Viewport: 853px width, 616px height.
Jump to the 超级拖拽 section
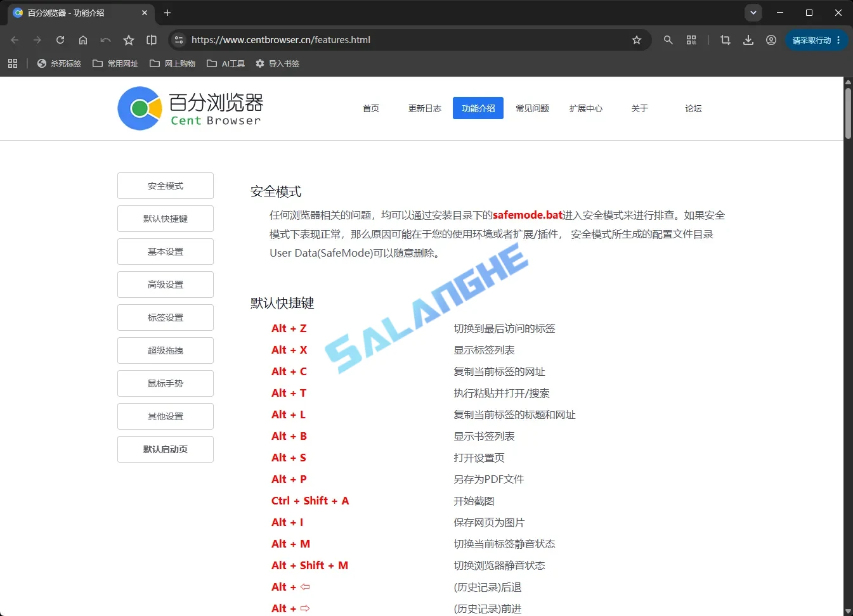click(166, 350)
